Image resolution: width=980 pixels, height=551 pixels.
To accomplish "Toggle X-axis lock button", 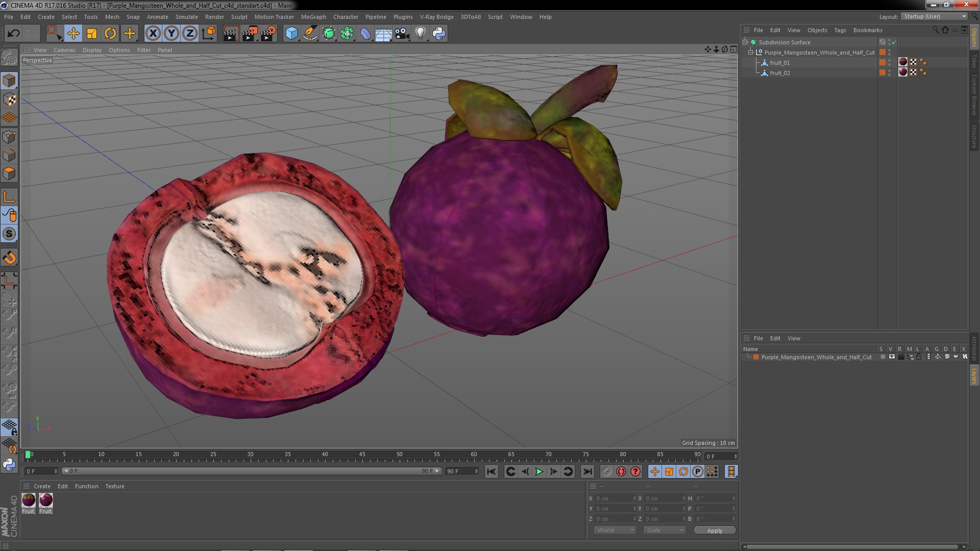I will click(153, 34).
